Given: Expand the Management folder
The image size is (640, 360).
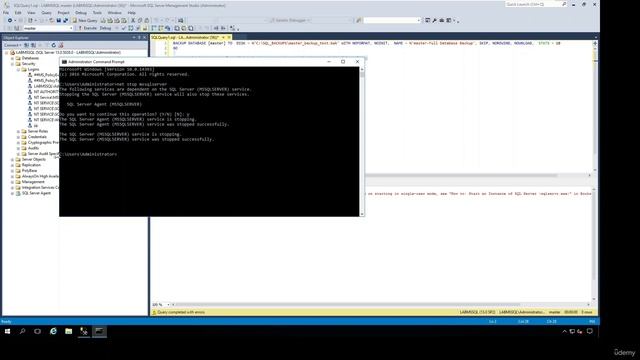Looking at the screenshot, I should pos(13,182).
